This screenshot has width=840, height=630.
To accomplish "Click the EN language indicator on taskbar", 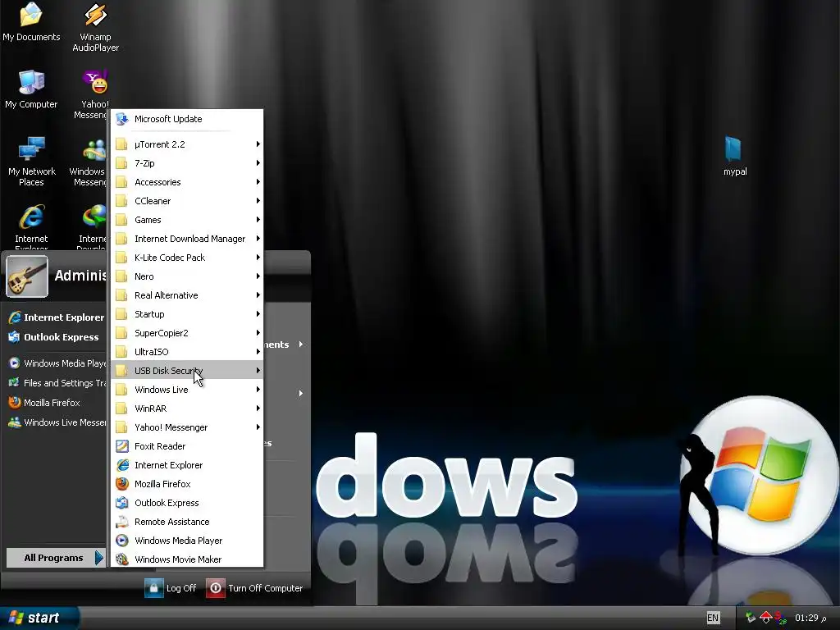I will [x=713, y=618].
